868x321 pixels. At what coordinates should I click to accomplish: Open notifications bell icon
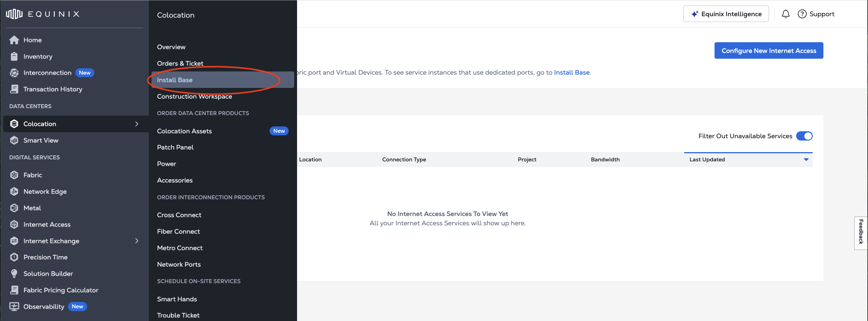pyautogui.click(x=785, y=14)
